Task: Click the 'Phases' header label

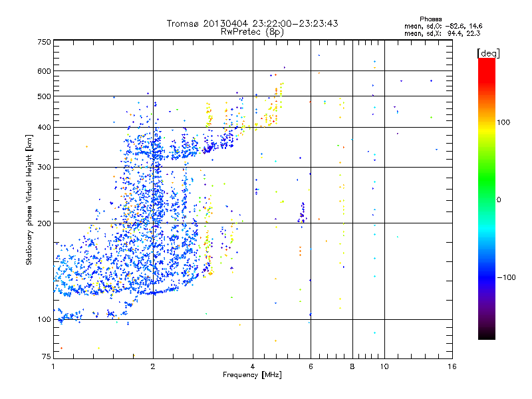Action: (x=430, y=19)
